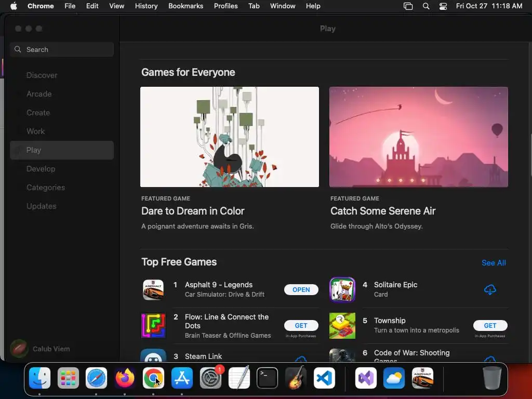Viewport: 532px width, 399px height.
Task: Open the Help menu
Action: click(313, 6)
